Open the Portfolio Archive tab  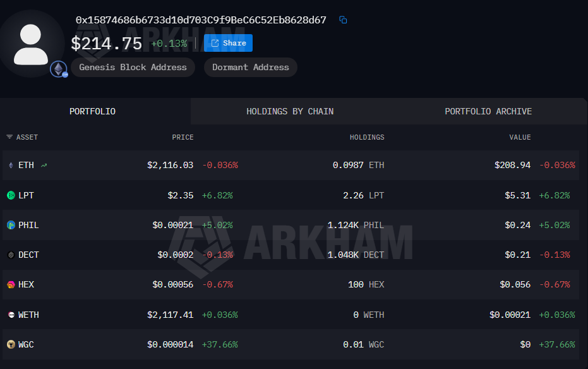[488, 111]
